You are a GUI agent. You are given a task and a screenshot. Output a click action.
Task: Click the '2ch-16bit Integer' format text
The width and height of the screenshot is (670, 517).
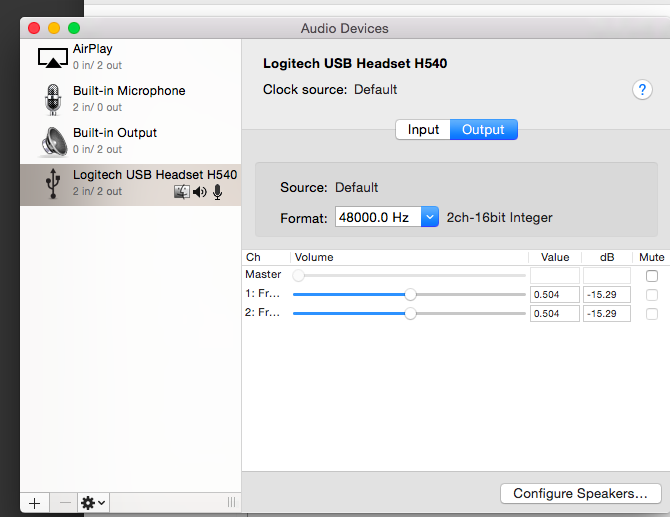point(500,217)
